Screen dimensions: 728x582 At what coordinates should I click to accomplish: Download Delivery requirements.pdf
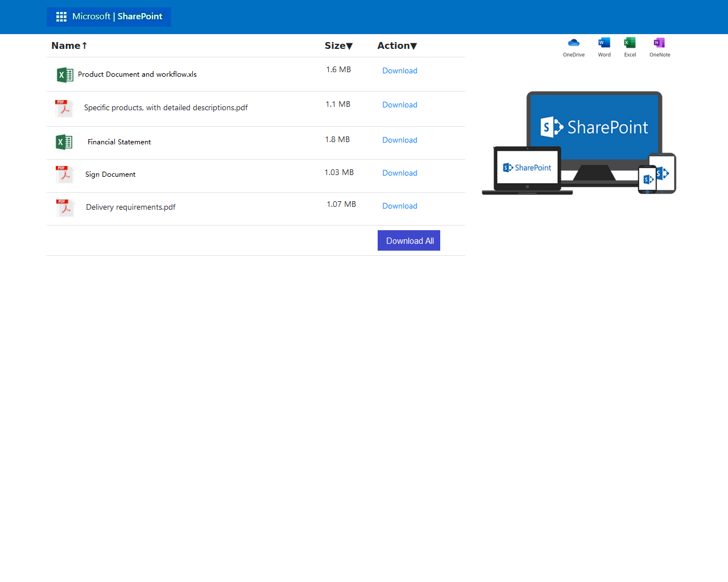point(400,206)
